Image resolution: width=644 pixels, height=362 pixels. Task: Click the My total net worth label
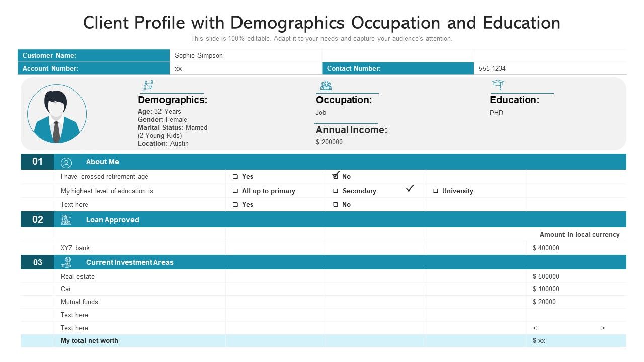pyautogui.click(x=90, y=341)
